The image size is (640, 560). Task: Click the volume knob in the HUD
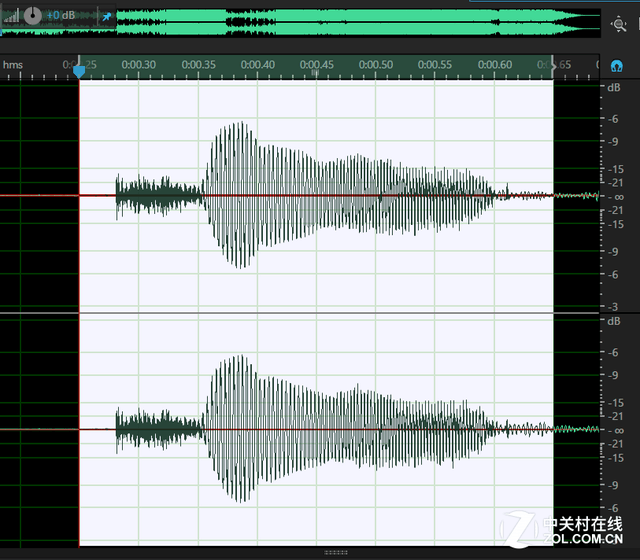(33, 16)
